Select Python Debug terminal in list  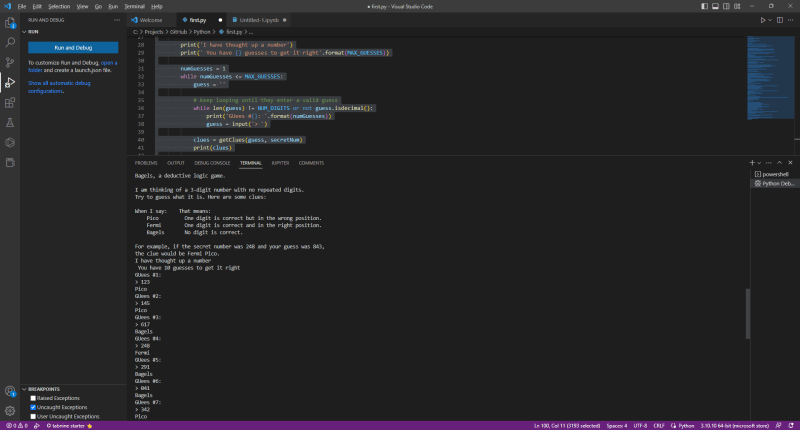(774, 184)
